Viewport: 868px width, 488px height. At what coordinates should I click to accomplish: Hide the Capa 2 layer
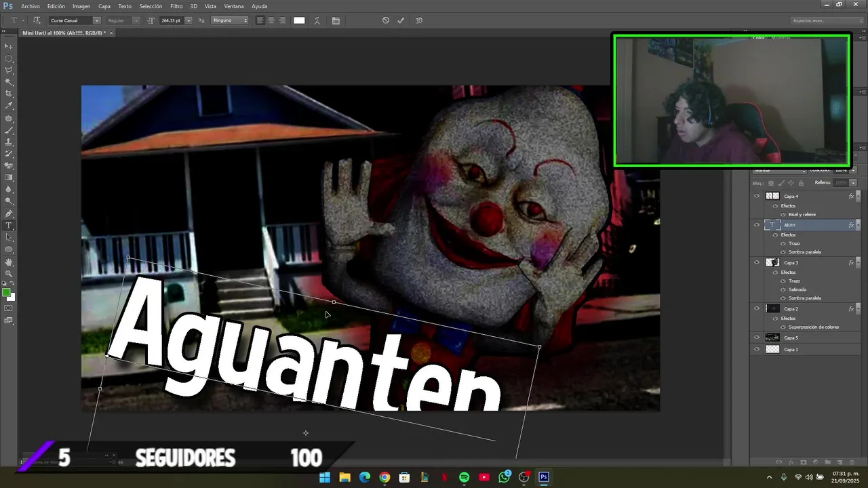pyautogui.click(x=757, y=308)
